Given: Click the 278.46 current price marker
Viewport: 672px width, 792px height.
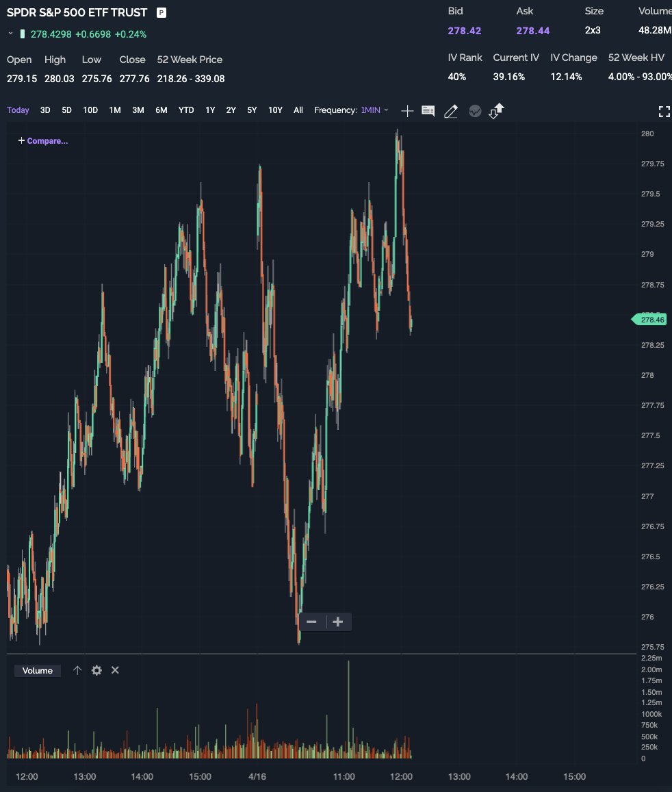Looking at the screenshot, I should (x=649, y=319).
